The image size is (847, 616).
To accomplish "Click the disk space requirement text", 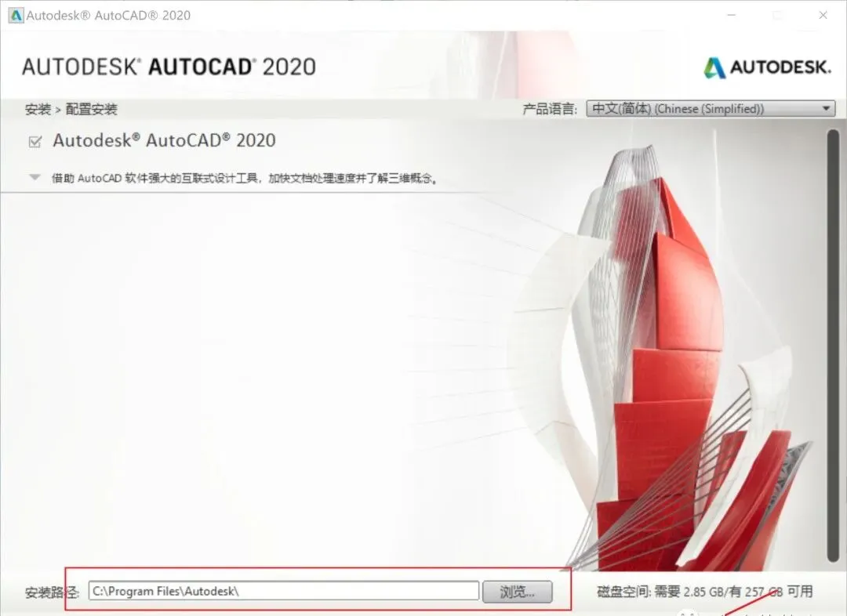I will pyautogui.click(x=705, y=592).
